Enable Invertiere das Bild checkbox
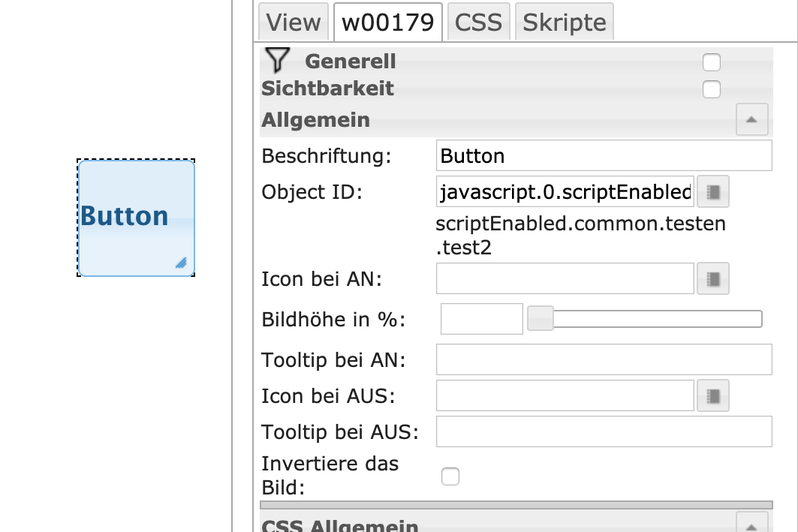 click(x=450, y=476)
